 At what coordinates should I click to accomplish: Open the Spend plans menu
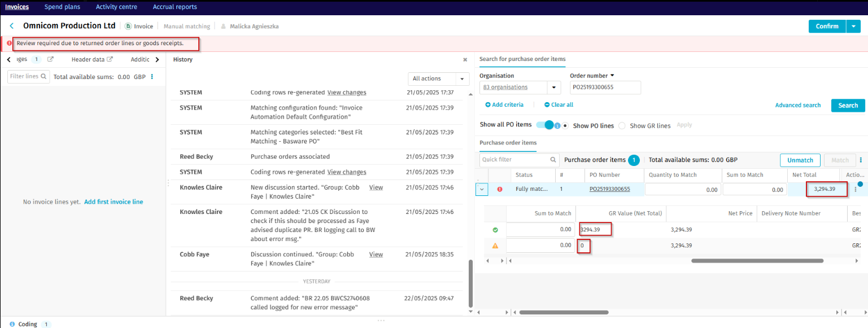pyautogui.click(x=62, y=7)
